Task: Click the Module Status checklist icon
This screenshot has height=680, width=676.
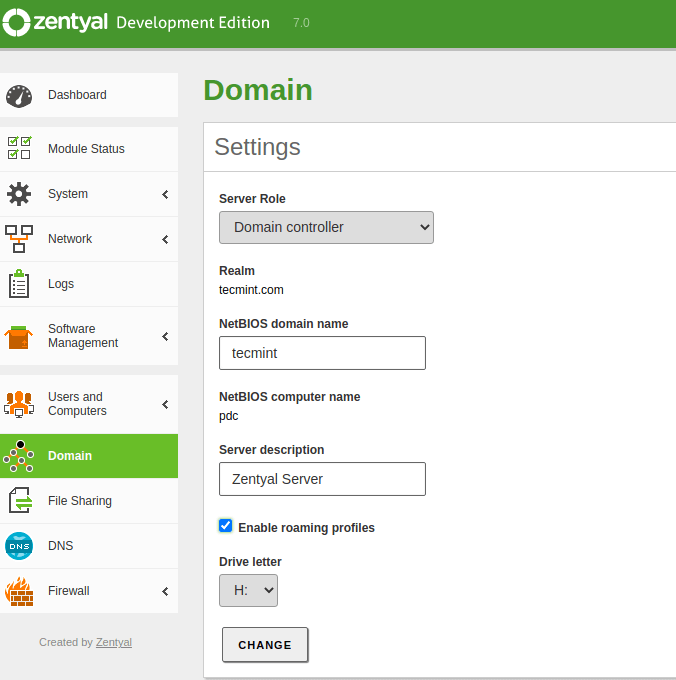Action: pyautogui.click(x=19, y=149)
